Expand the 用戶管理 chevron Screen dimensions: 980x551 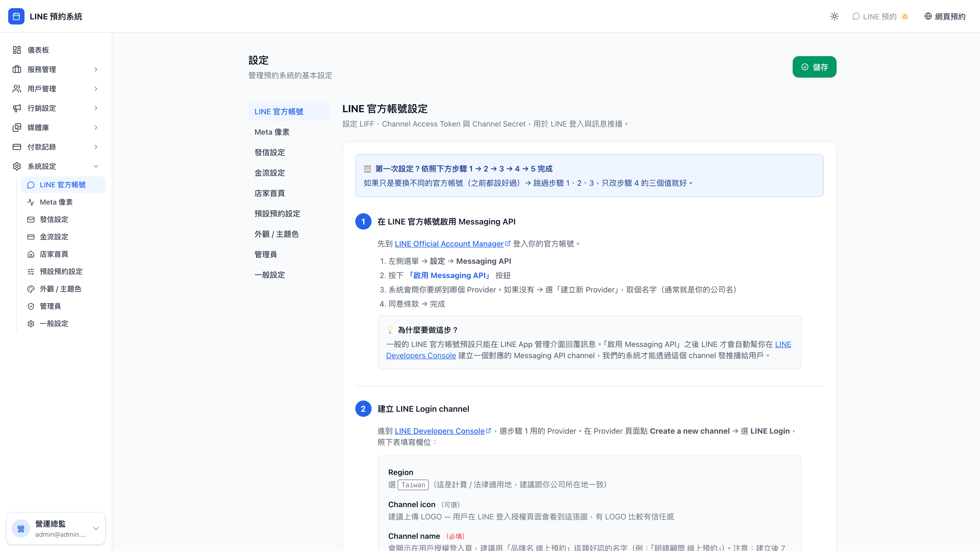(x=96, y=89)
